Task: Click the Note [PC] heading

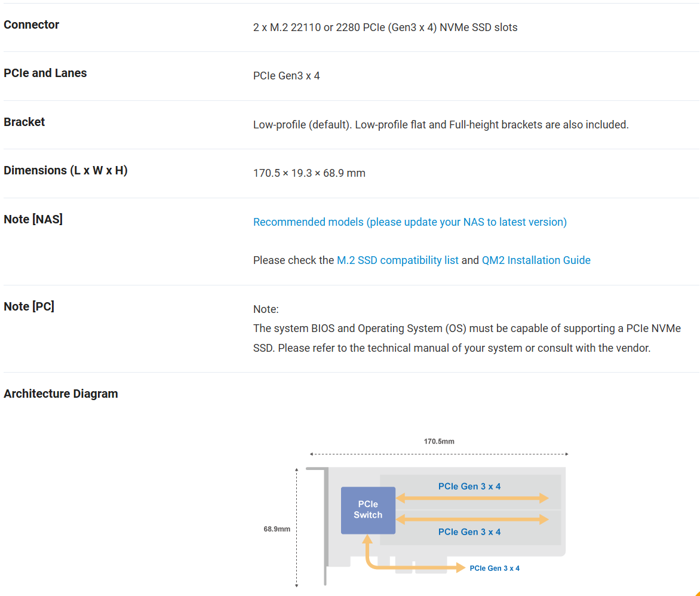Action: 29,307
